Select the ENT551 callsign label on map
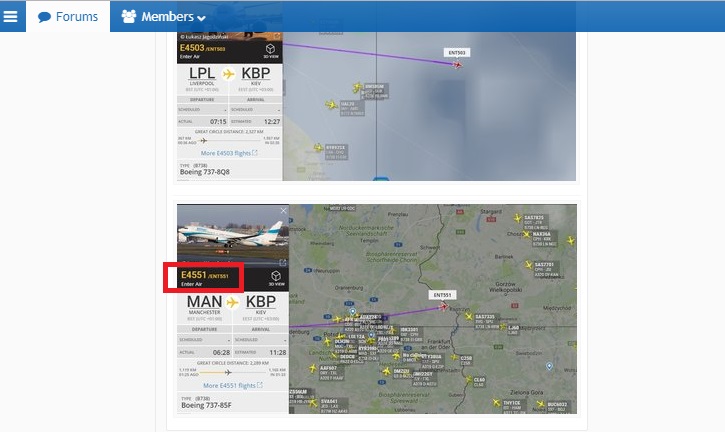The image size is (725, 432). (x=442, y=295)
